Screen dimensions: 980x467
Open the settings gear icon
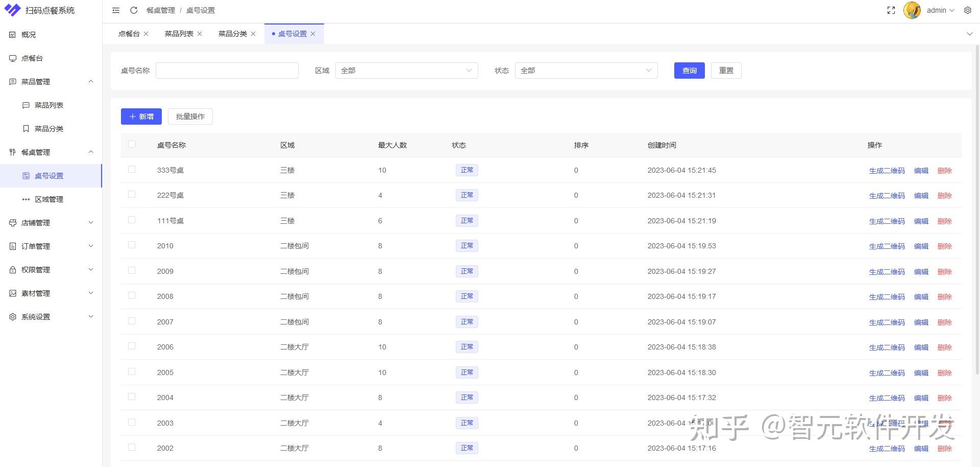(967, 10)
